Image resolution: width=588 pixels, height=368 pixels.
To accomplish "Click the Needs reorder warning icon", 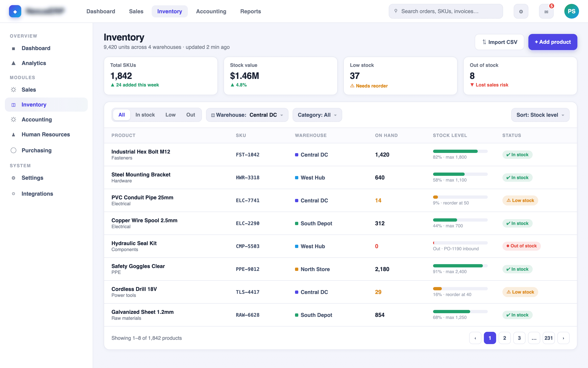I will 352,86.
